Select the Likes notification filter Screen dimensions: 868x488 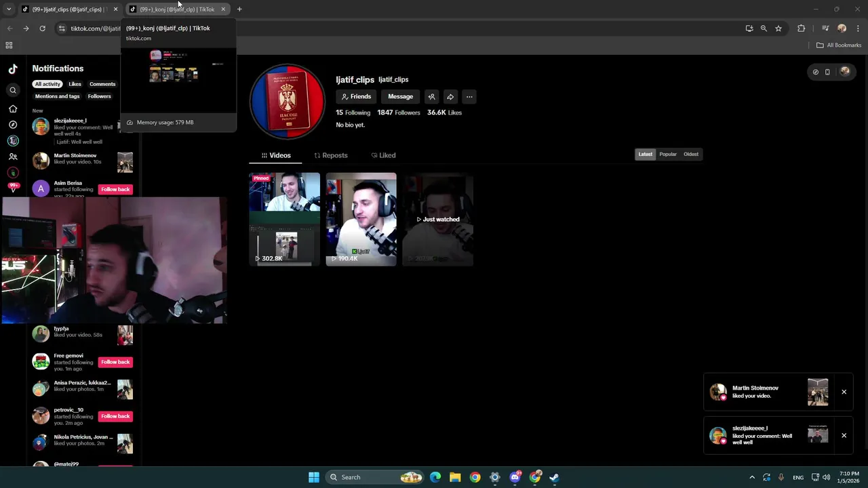(75, 84)
